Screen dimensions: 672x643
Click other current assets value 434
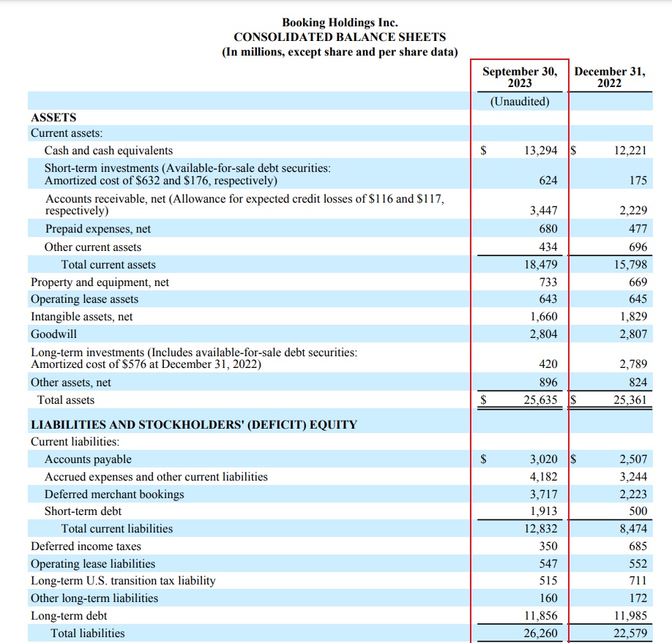tap(548, 247)
